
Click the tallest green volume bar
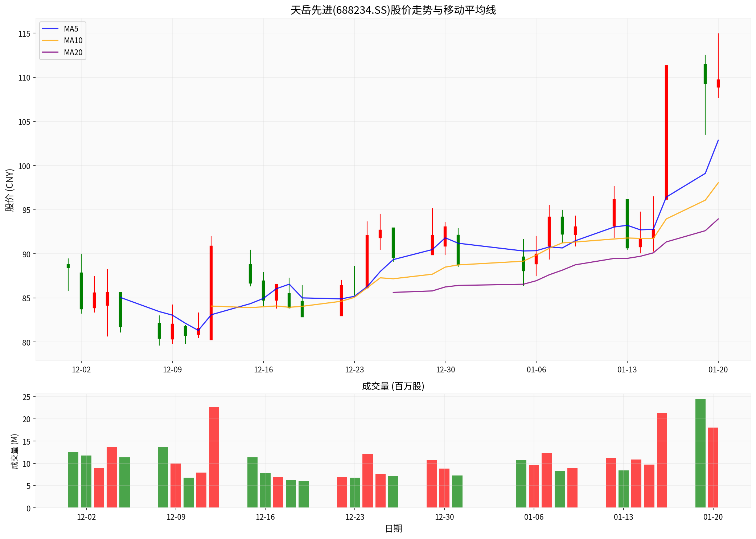700,453
